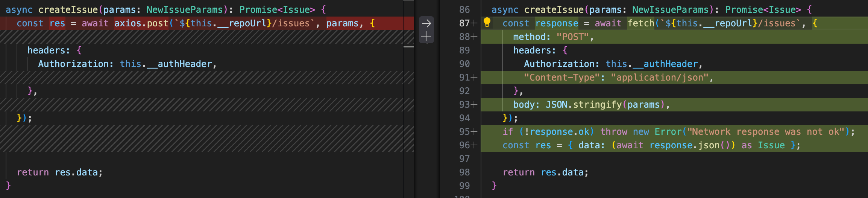
Task: Click the 'as Issue' type cast
Action: 763,145
